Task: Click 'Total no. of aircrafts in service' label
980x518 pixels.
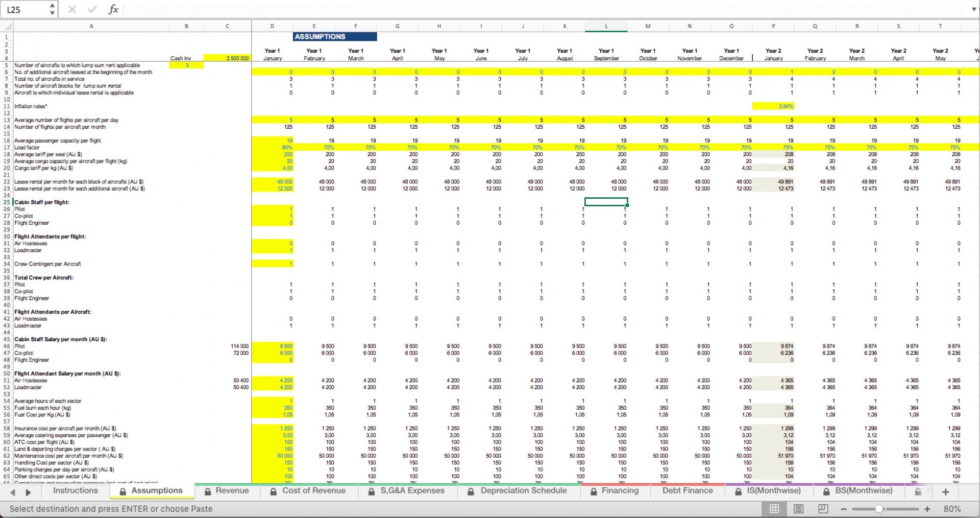Action: click(x=50, y=79)
